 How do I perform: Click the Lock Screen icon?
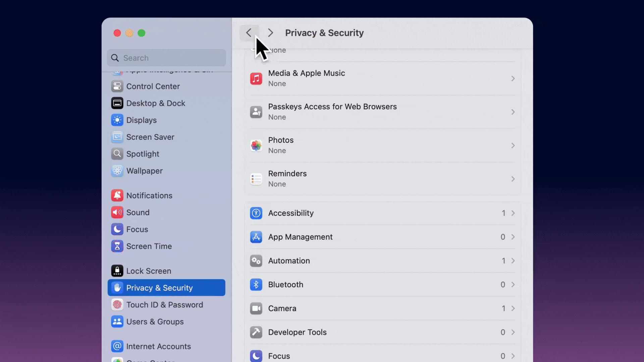(117, 271)
